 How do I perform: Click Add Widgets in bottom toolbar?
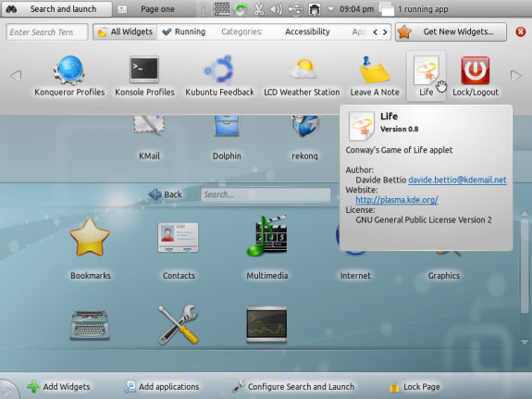(58, 386)
